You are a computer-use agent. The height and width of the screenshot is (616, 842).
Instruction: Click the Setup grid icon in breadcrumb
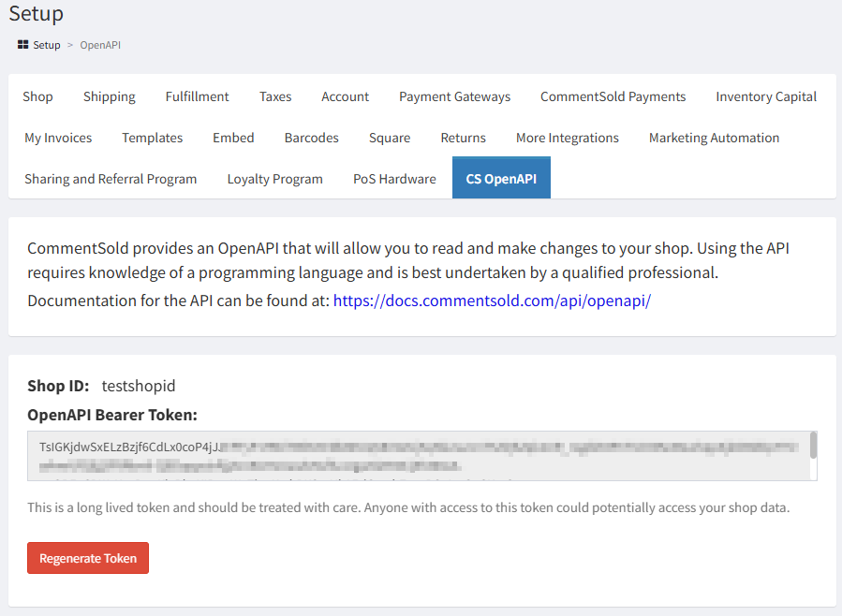pyautogui.click(x=22, y=45)
